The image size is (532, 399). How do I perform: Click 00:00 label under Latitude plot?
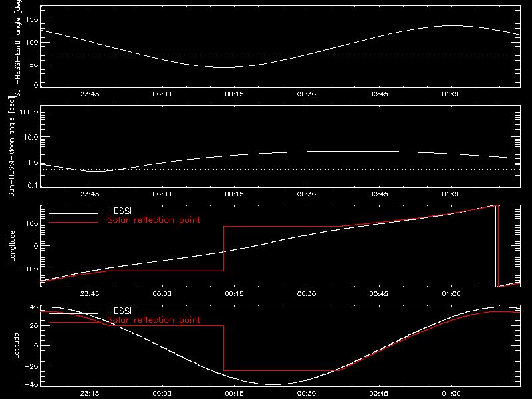(x=162, y=394)
